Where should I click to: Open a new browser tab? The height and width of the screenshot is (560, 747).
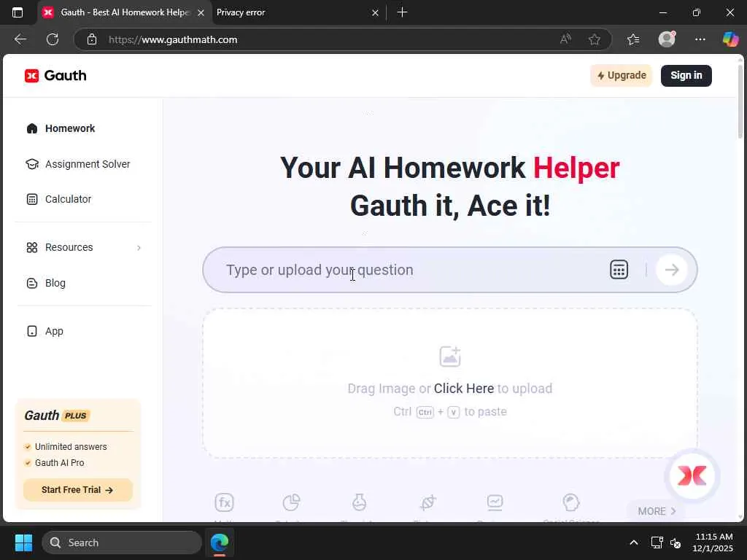[402, 12]
